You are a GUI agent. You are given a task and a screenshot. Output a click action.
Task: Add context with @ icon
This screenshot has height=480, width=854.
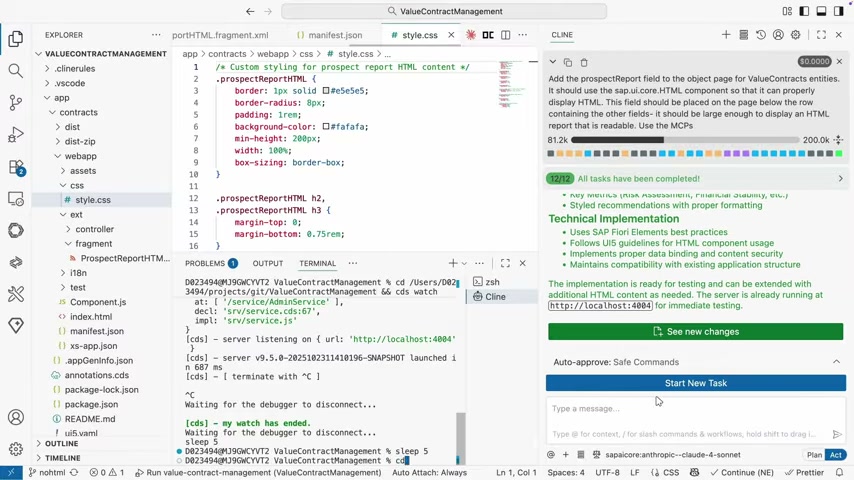click(551, 454)
